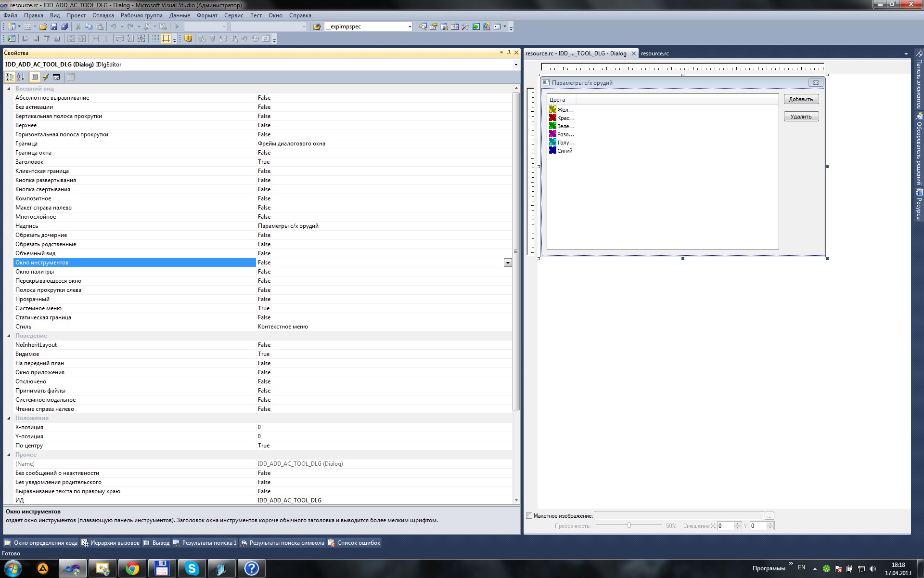The height and width of the screenshot is (578, 924).
Task: Open dropdown for Окно инструментов value
Action: (x=507, y=263)
